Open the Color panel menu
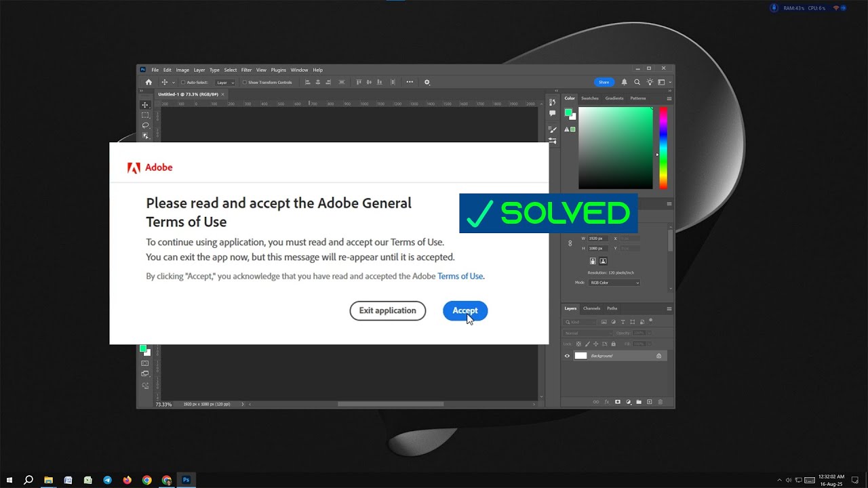Viewport: 868px width, 488px height. [x=669, y=98]
